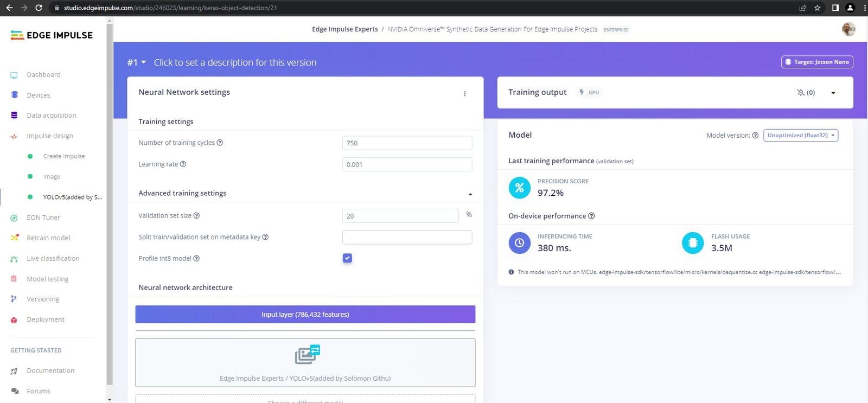Click the 97.2% precision score value
Image resolution: width=868 pixels, height=403 pixels.
550,193
